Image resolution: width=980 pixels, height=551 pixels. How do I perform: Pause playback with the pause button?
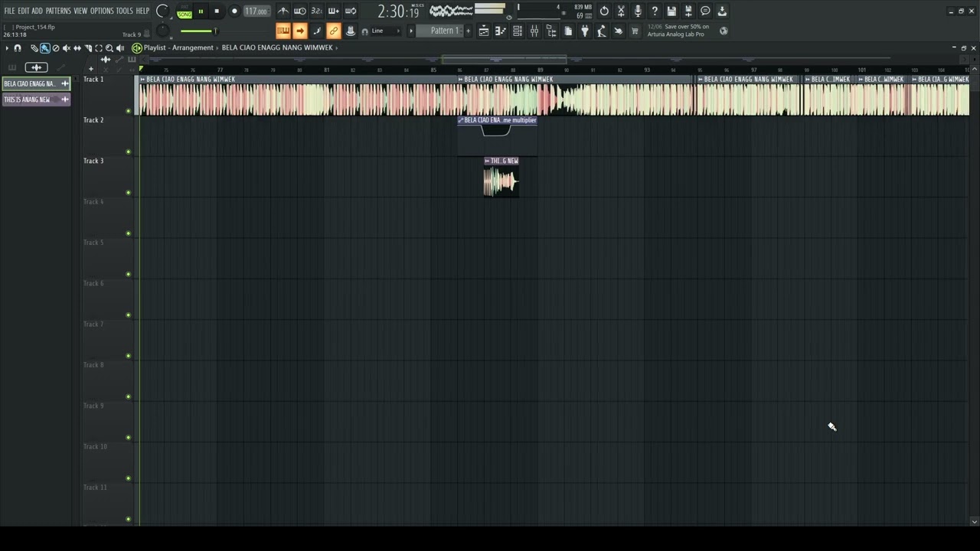click(201, 11)
